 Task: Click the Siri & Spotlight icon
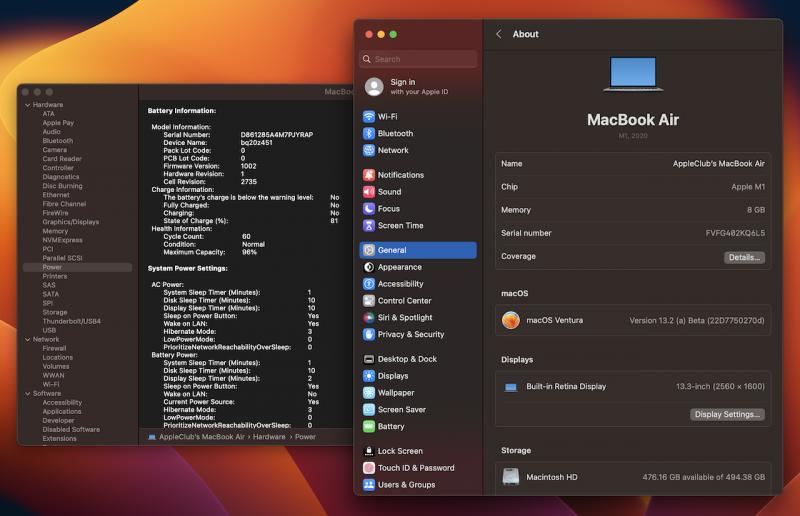[x=368, y=317]
